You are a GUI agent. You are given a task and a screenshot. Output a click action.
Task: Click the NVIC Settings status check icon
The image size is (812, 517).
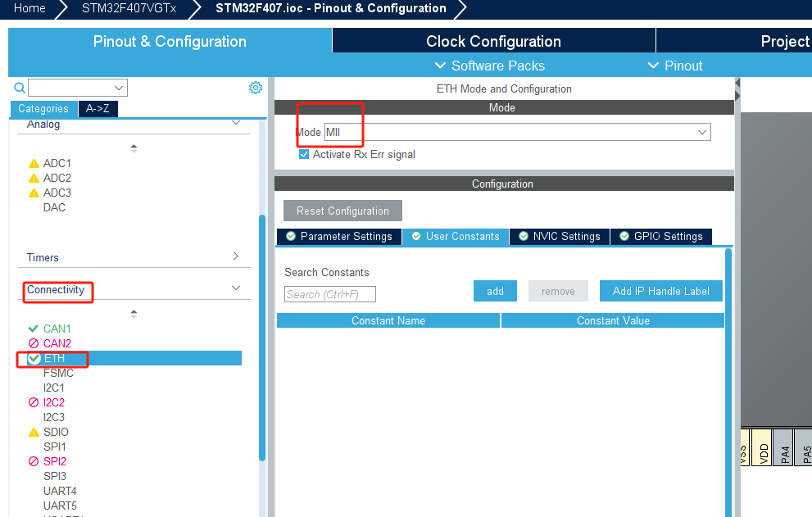tap(524, 236)
